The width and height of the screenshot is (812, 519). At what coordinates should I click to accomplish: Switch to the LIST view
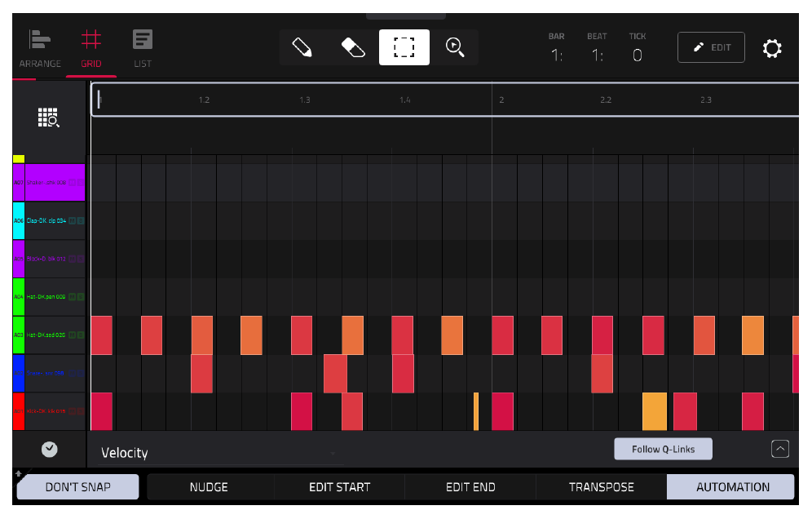[x=143, y=50]
